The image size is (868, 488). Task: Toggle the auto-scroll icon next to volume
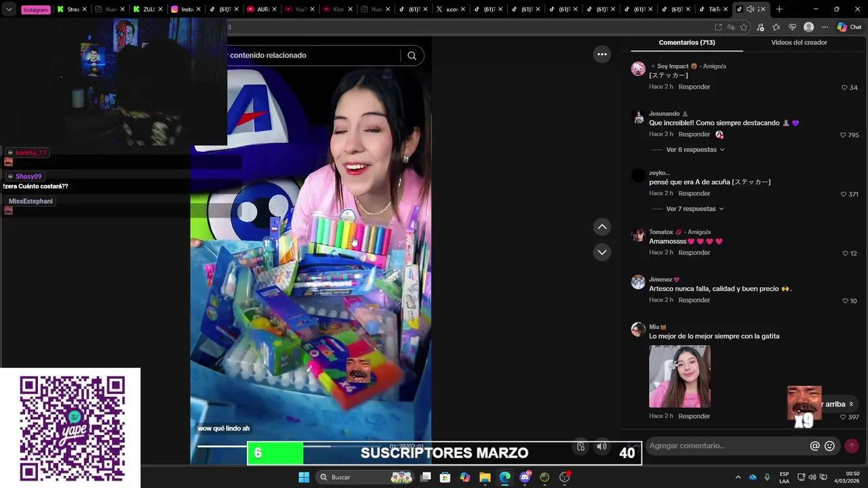pyautogui.click(x=581, y=446)
